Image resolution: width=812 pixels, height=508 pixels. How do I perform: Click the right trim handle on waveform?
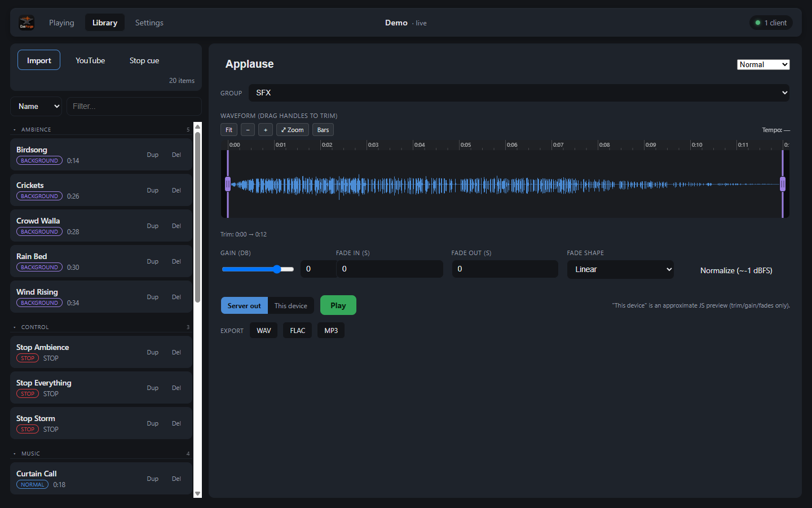[783, 184]
